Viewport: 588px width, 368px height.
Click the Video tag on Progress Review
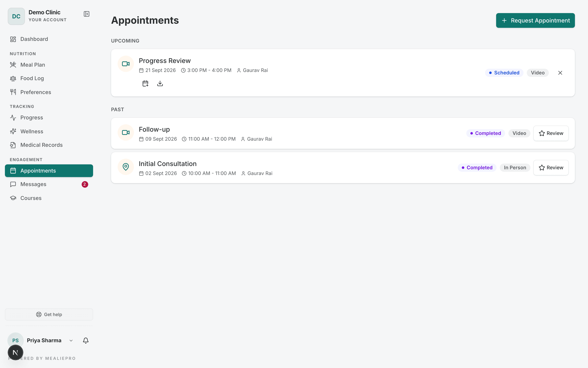tap(537, 73)
